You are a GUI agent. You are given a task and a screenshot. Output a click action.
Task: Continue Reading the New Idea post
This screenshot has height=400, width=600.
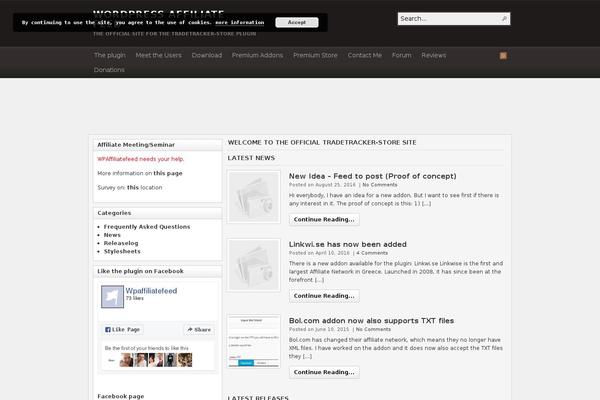324,219
